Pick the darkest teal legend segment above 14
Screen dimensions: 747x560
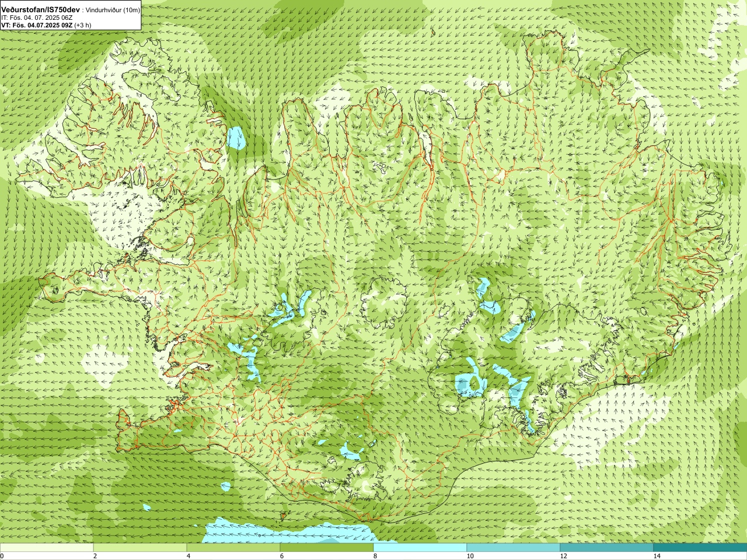700,548
